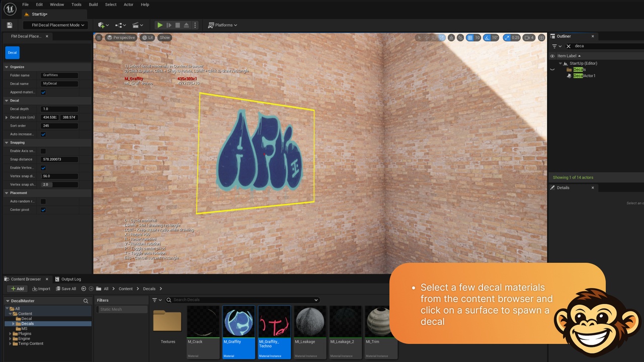Open the viewport Show menu
Viewport: 644px width, 362px height.
pyautogui.click(x=165, y=38)
